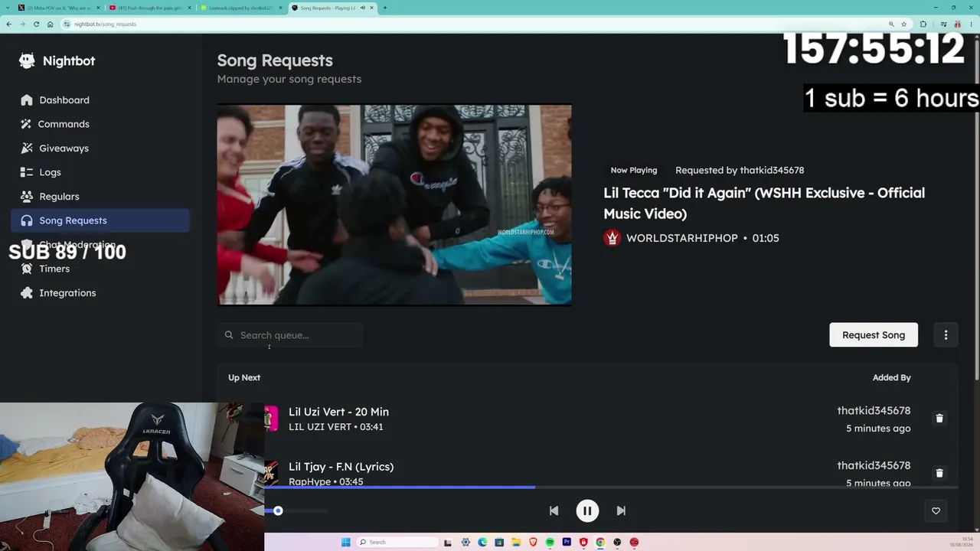Open the browser extensions menu

tap(923, 24)
